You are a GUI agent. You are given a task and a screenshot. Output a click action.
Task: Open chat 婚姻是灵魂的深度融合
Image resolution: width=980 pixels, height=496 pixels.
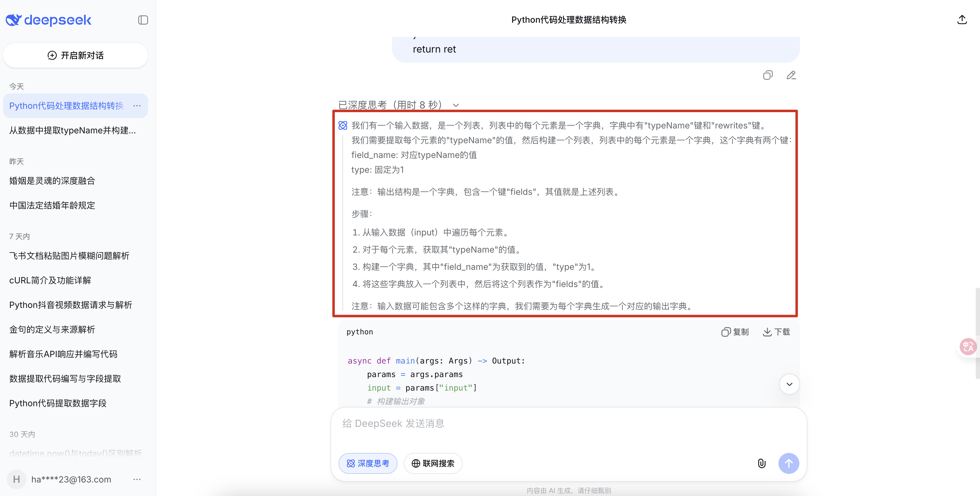pos(52,181)
